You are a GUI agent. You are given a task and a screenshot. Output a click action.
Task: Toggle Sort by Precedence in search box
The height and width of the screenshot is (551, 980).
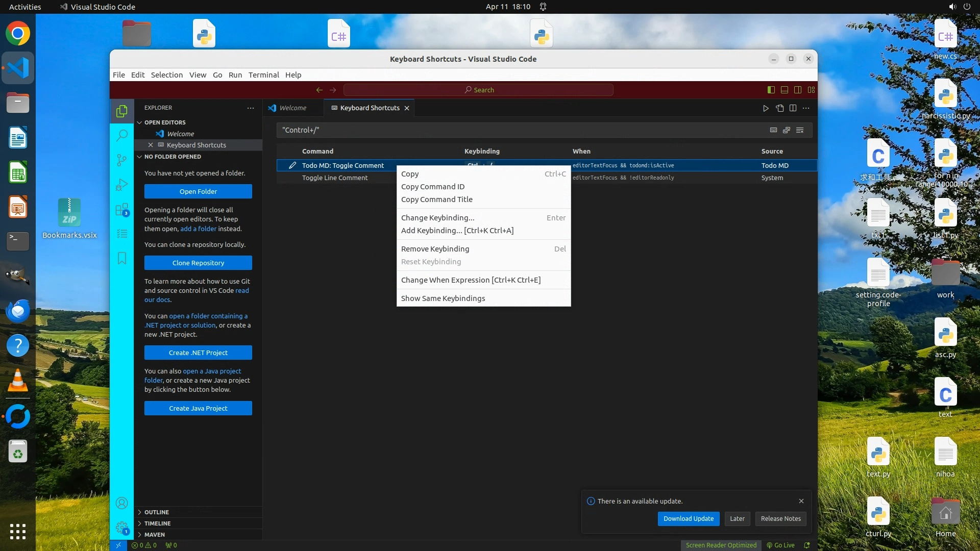(787, 130)
